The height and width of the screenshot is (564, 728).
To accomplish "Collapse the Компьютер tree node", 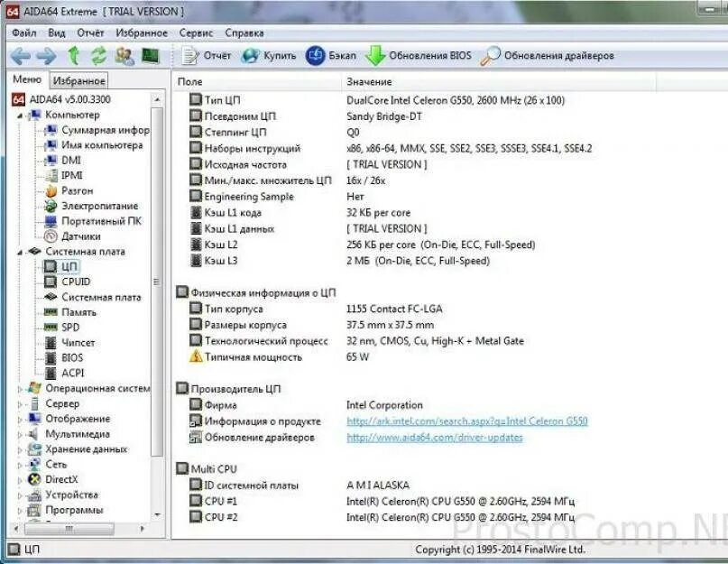I will 20,116.
